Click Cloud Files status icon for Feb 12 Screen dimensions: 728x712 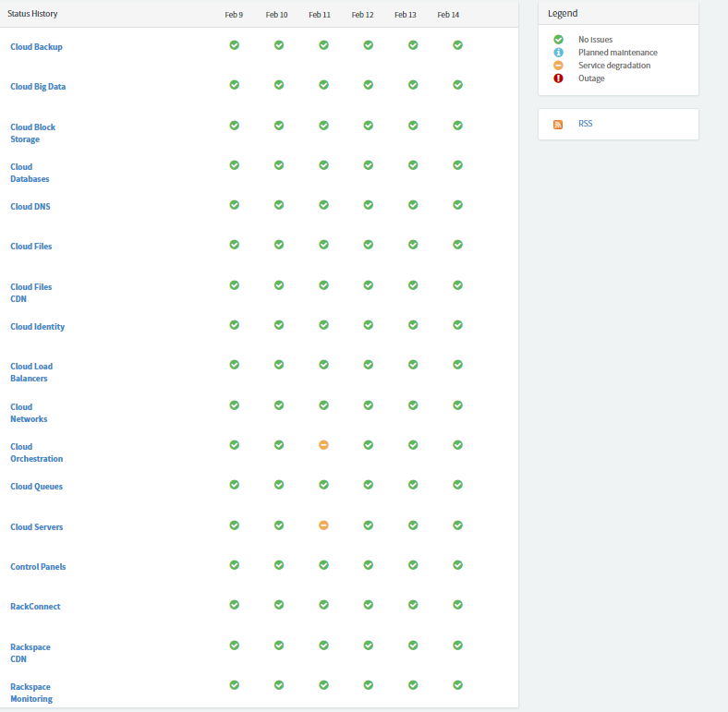click(369, 245)
